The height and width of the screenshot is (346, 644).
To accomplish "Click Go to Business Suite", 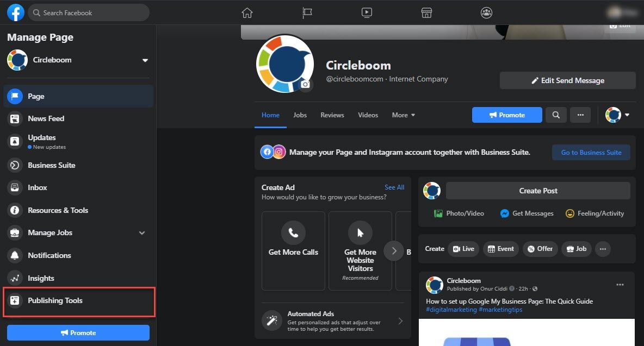I will pos(591,152).
